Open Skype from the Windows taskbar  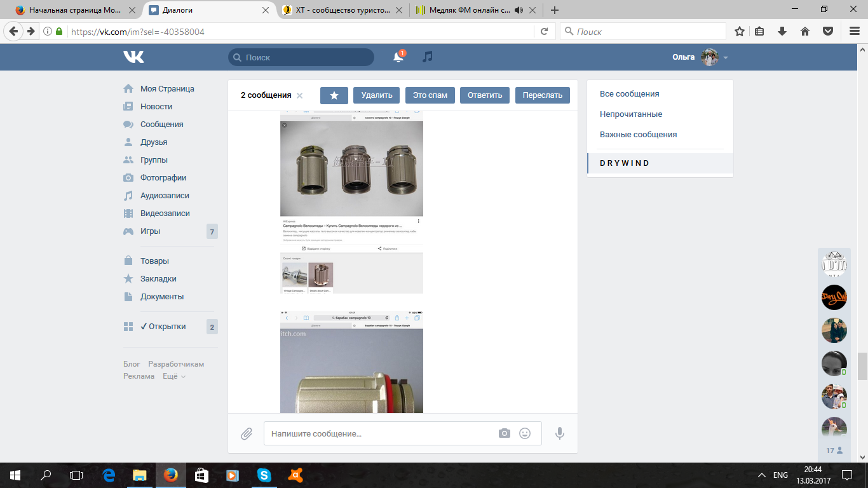click(x=264, y=475)
